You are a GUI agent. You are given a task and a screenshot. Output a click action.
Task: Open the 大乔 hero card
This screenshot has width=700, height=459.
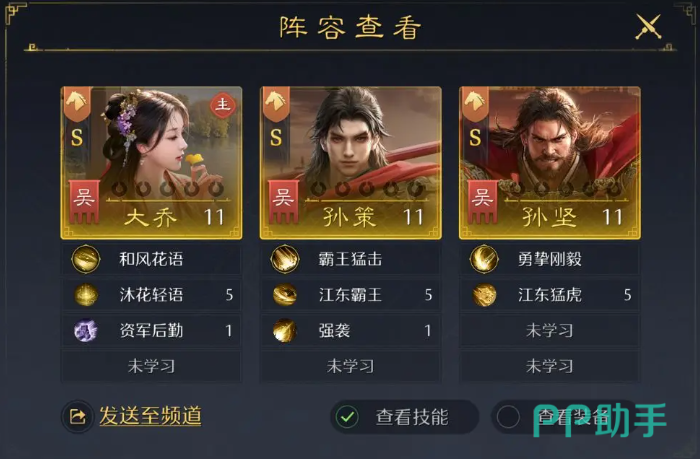(151, 163)
